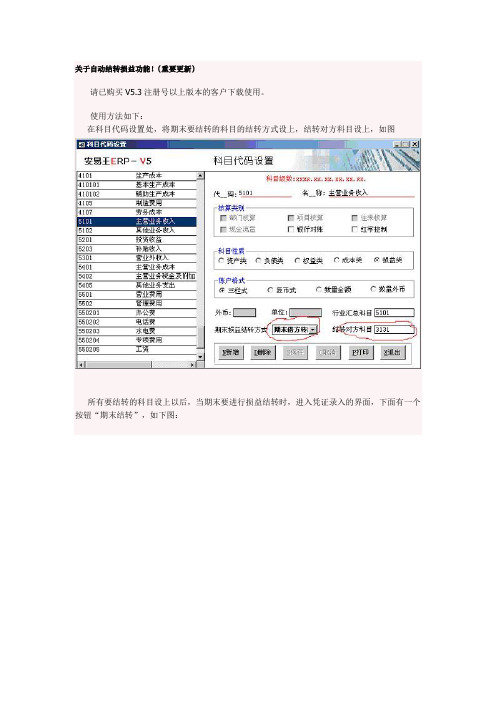This screenshot has width=496, height=702.
Task: Select highlighted row 5101 主营业务收入
Action: point(137,222)
